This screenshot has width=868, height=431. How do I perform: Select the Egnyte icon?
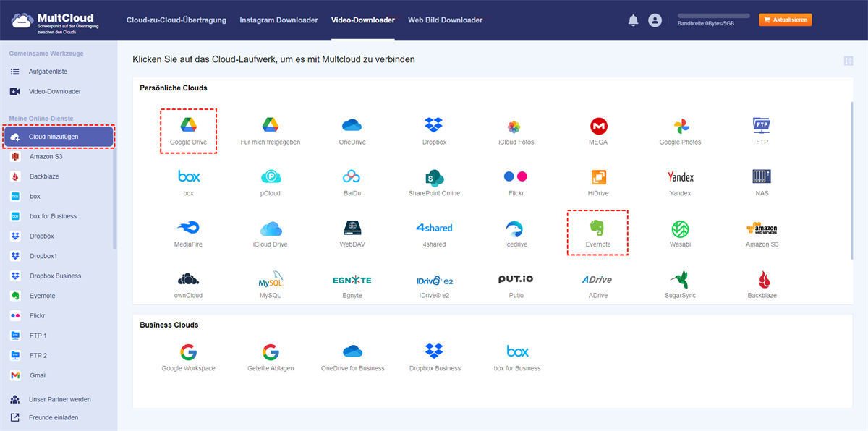(352, 280)
